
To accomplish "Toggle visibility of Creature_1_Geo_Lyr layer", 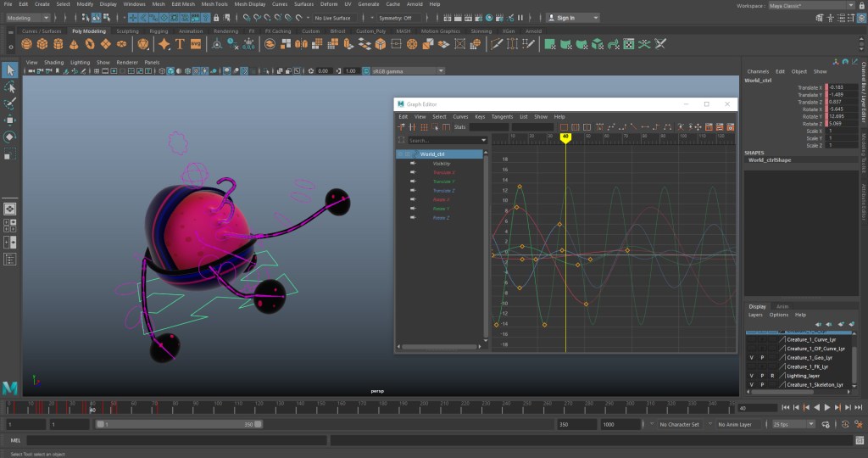I will coord(751,358).
